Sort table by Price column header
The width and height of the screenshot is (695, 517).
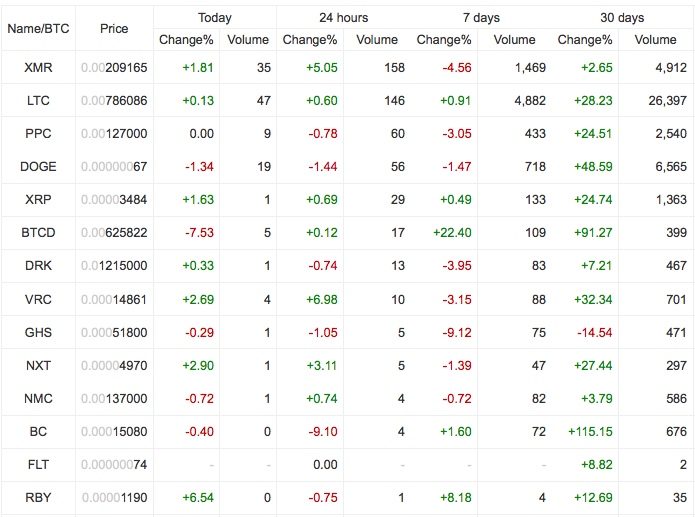114,29
